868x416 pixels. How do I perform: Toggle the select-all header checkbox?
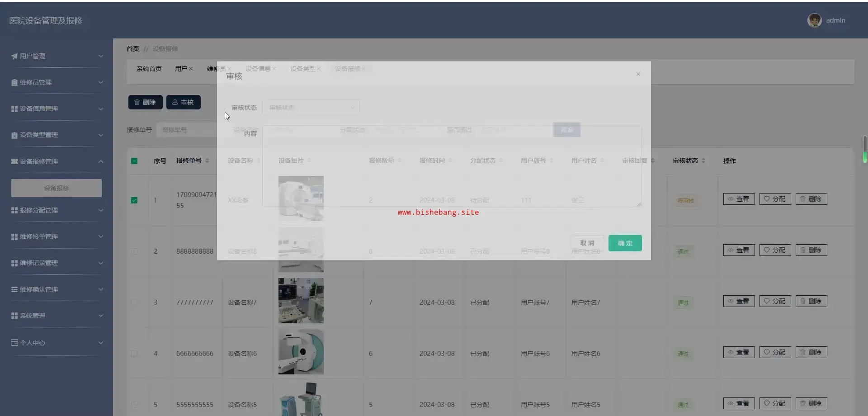coord(134,161)
